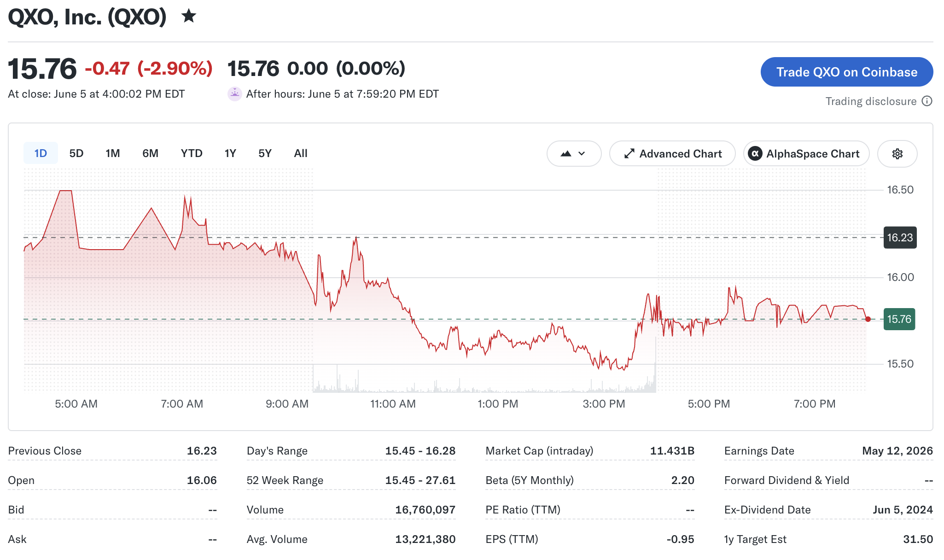Click Beta (5Y Monthly) label

[530, 480]
